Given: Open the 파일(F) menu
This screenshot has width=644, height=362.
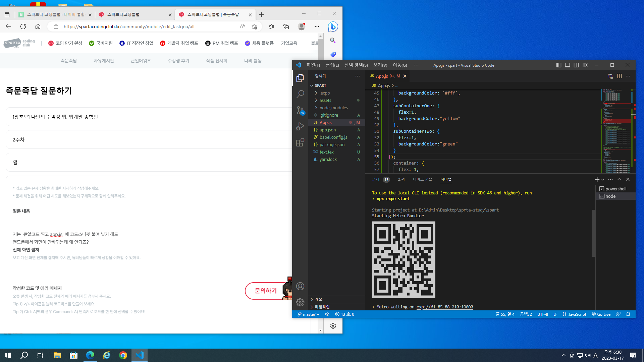Looking at the screenshot, I should (x=313, y=65).
